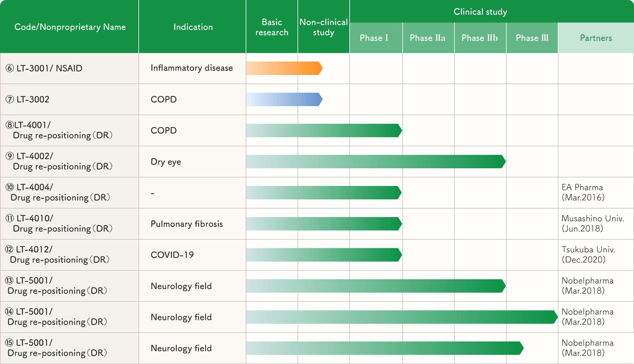Click the Partners column header
Screen dimensions: 634x364
point(596,38)
